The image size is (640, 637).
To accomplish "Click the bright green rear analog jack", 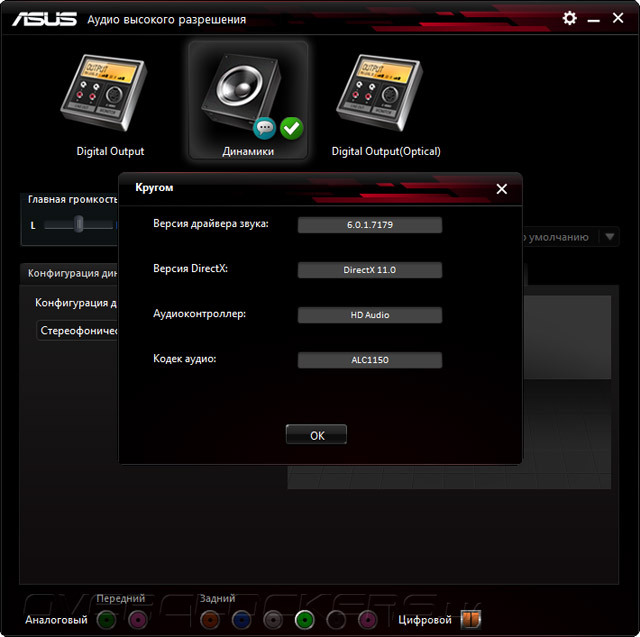I will point(304,620).
